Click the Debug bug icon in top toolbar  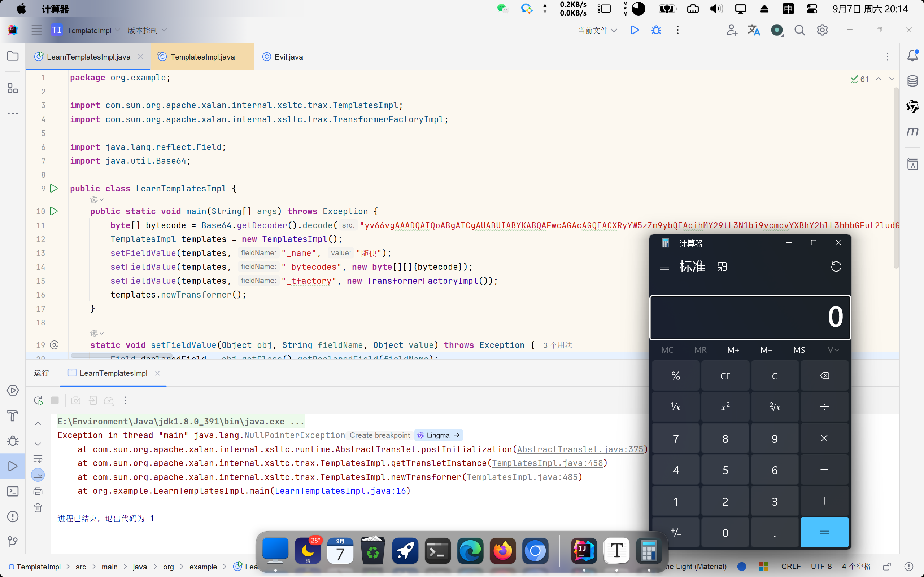656,30
